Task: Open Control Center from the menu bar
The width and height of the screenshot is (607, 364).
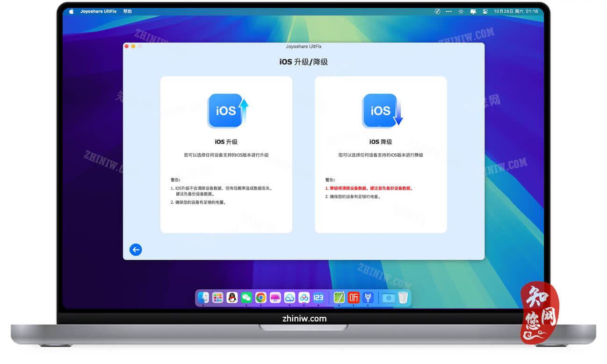Action: (485, 11)
